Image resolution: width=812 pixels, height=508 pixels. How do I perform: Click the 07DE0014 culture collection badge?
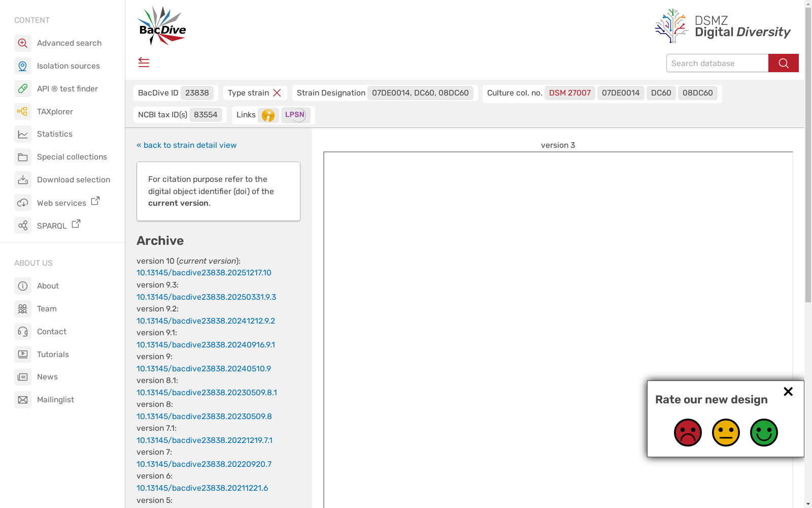tap(621, 93)
